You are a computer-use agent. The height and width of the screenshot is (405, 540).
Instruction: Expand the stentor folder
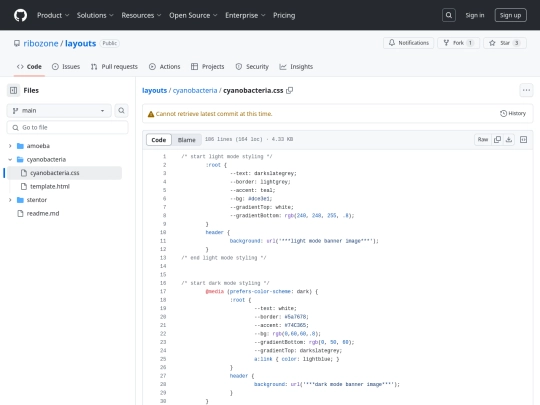10,200
